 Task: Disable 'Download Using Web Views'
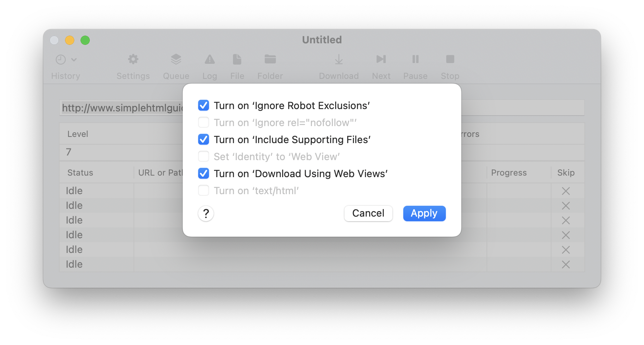point(203,173)
